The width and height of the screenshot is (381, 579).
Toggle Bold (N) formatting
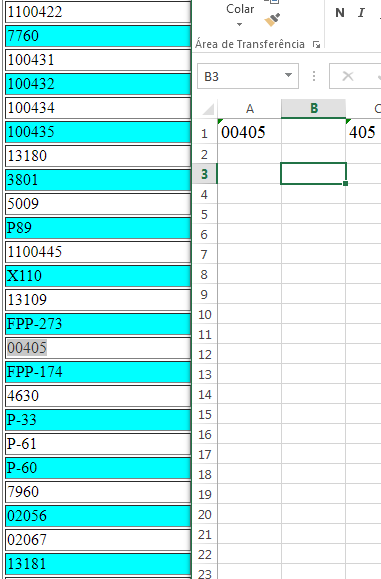[340, 13]
